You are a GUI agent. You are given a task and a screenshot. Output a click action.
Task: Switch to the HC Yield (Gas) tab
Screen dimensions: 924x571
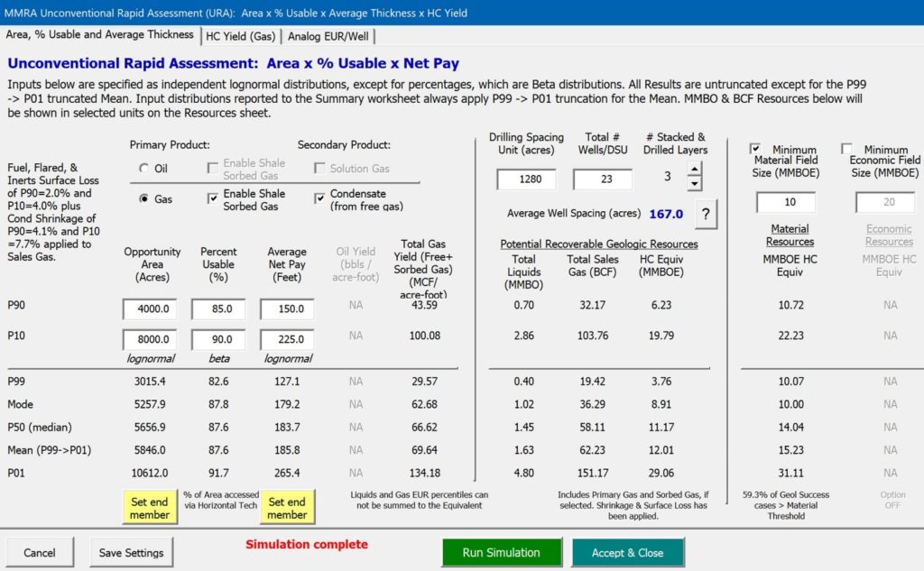coord(240,37)
